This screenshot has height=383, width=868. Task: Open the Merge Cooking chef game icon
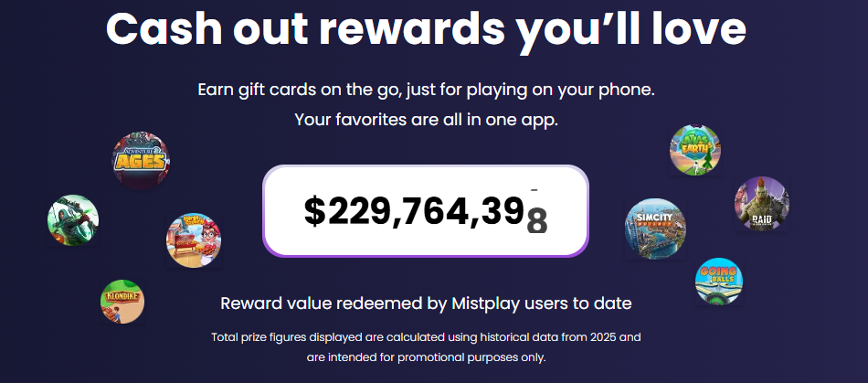point(193,240)
